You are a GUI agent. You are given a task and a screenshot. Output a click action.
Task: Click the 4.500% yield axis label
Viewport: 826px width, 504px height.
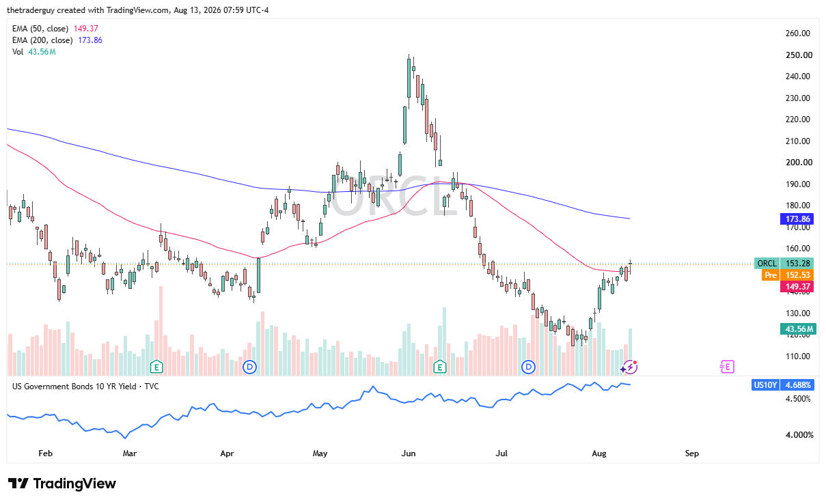click(x=797, y=399)
